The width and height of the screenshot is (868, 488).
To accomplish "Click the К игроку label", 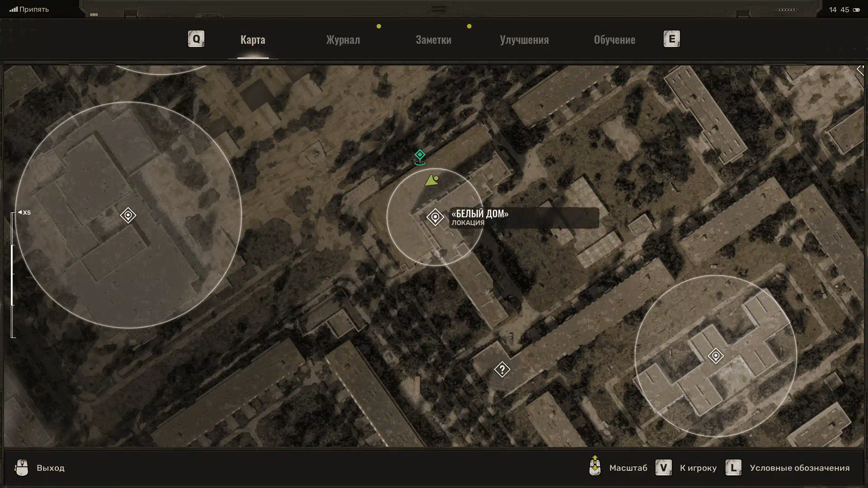I will pyautogui.click(x=698, y=468).
